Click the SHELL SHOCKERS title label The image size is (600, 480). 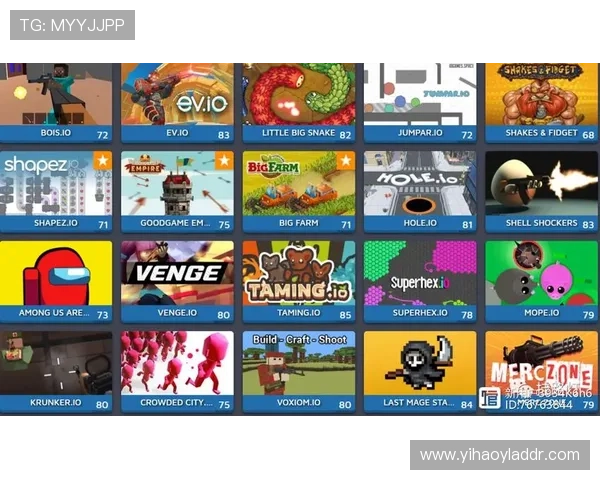[541, 223]
